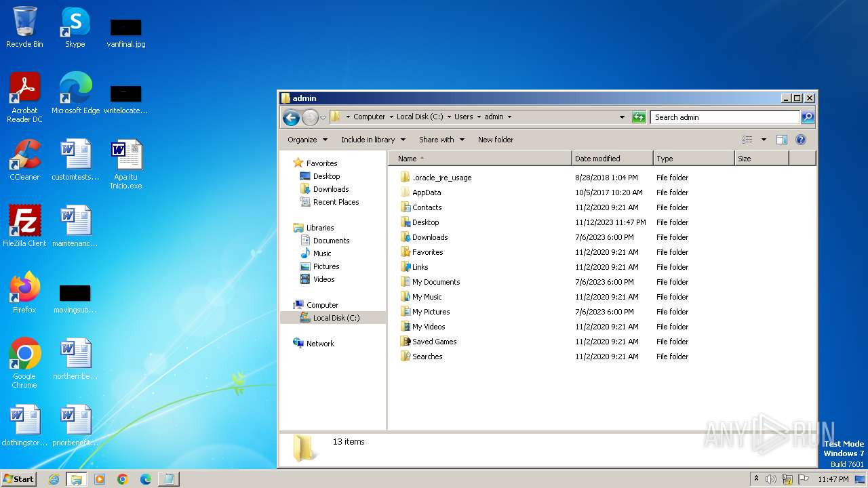This screenshot has width=868, height=488.
Task: Select the movingsub desktop file
Action: (x=75, y=298)
